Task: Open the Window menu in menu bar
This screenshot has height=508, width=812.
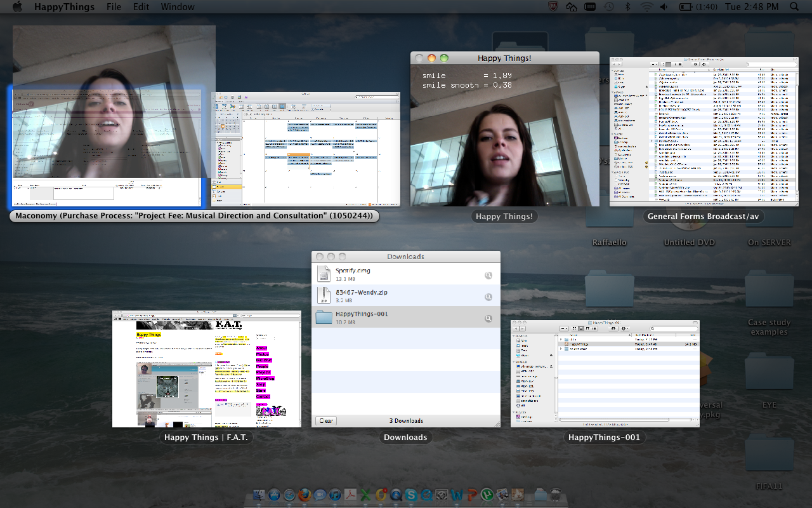Action: [x=177, y=7]
